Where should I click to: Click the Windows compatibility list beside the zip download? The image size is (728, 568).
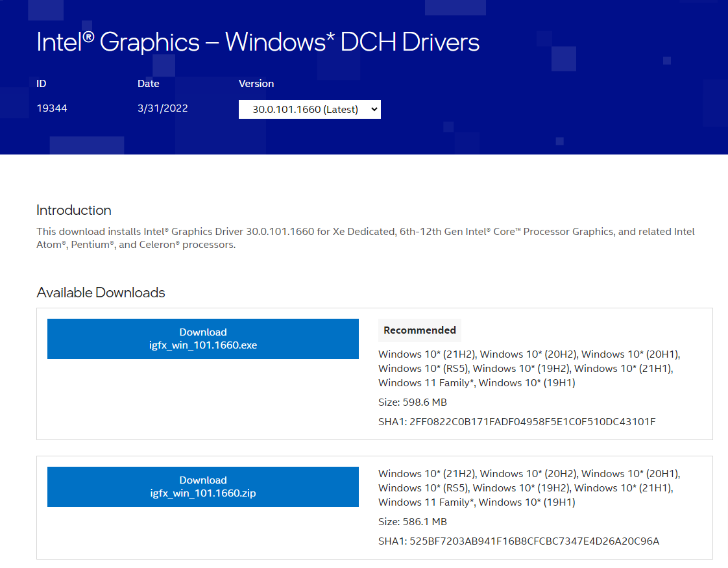click(529, 488)
